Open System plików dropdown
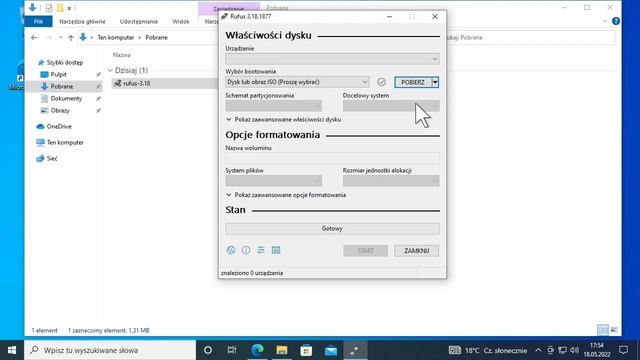The width and height of the screenshot is (640, 360). coord(273,180)
